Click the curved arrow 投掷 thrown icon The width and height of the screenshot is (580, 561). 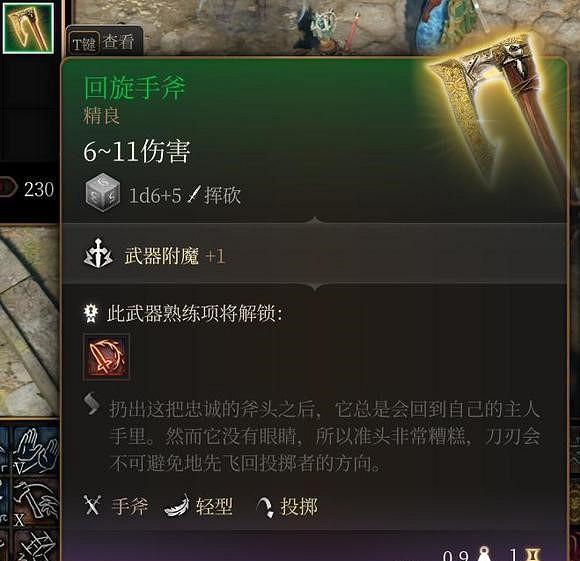click(x=265, y=507)
